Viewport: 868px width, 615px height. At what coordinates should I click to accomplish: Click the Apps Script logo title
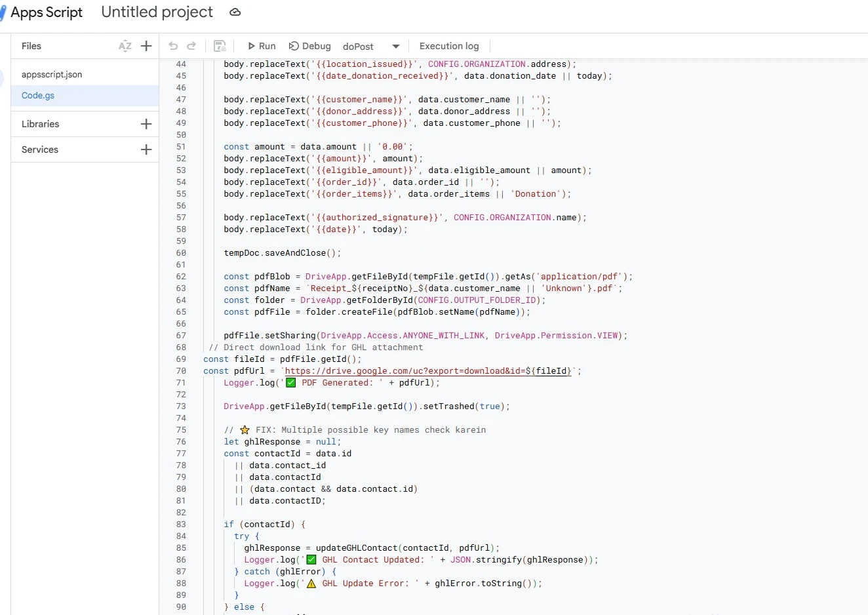(47, 12)
